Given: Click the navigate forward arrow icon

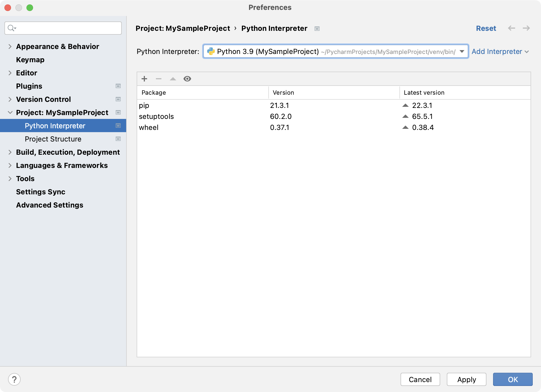Looking at the screenshot, I should 526,28.
